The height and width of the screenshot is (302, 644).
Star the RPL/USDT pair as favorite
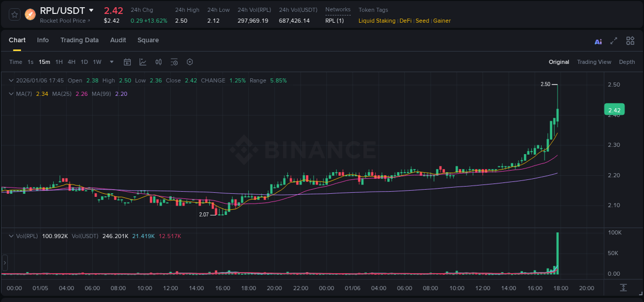tap(14, 14)
